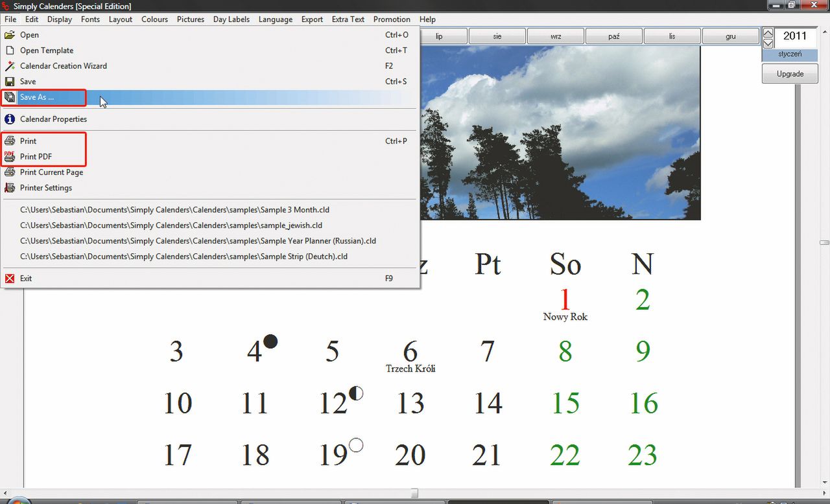Click the So weekday header
The height and width of the screenshot is (504, 830).
(565, 264)
